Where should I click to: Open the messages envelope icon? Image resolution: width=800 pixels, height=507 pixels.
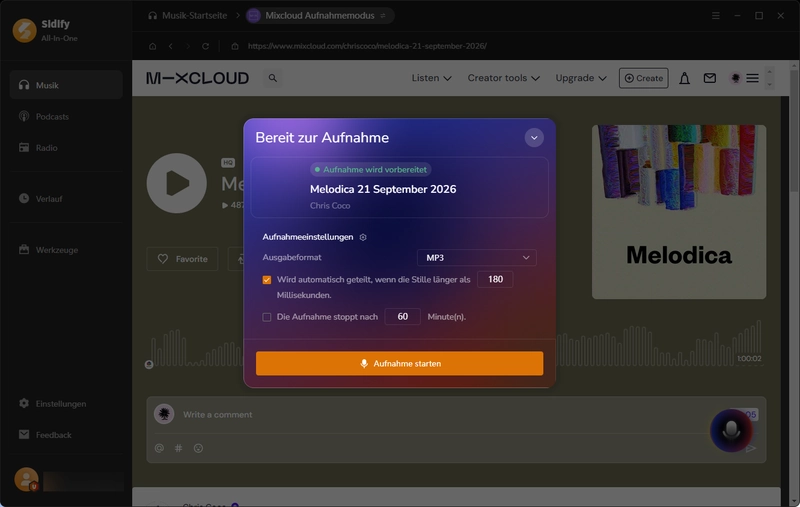tap(710, 78)
